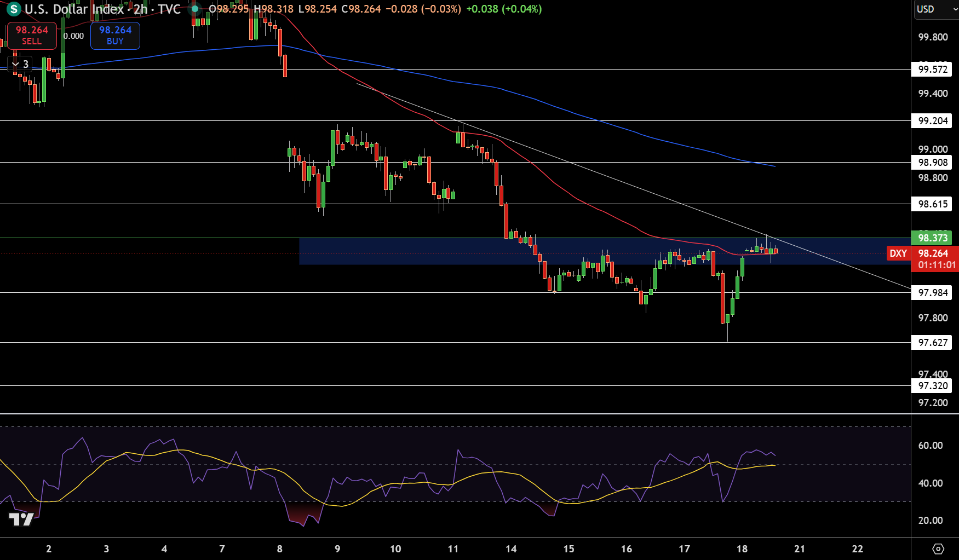Select the 98.908 price level label

coord(933,163)
